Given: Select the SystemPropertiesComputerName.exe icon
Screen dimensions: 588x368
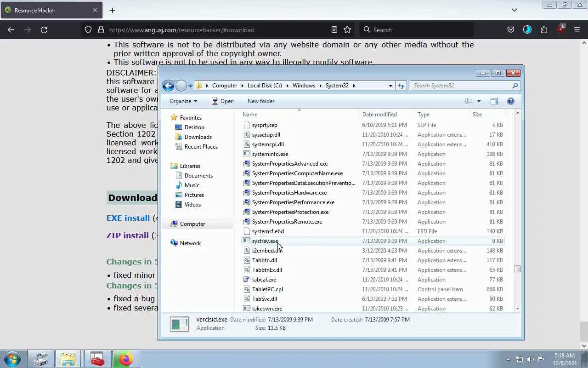Looking at the screenshot, I should click(247, 173).
